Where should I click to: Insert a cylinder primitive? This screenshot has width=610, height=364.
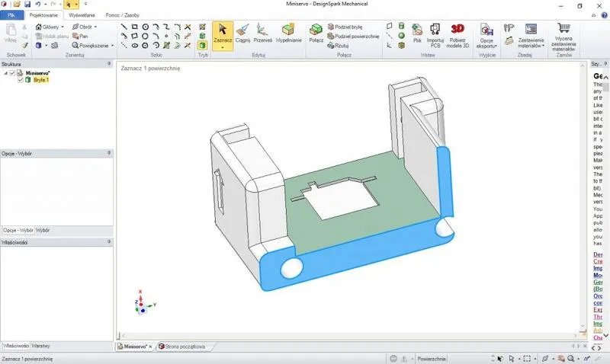402,26
